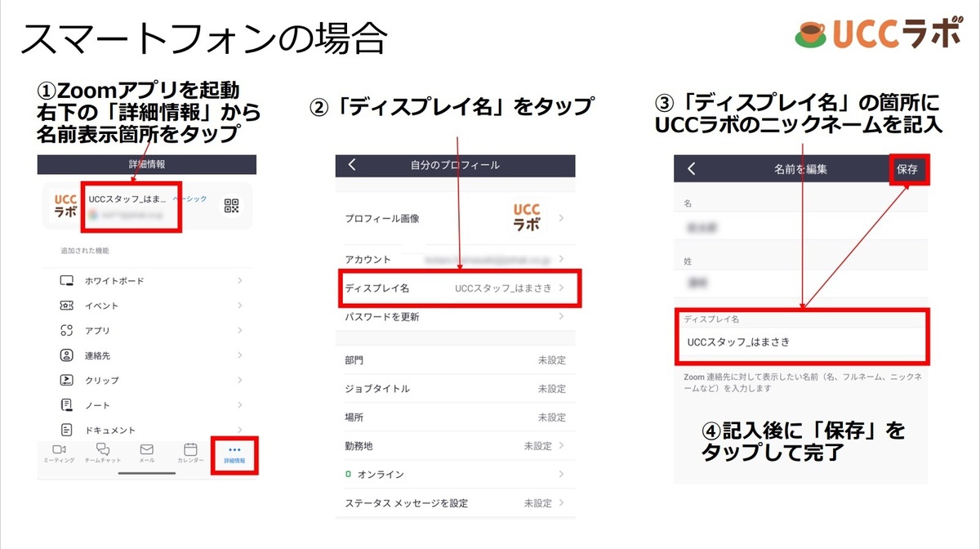Open the ディスプレイ名 row chevron

[561, 288]
